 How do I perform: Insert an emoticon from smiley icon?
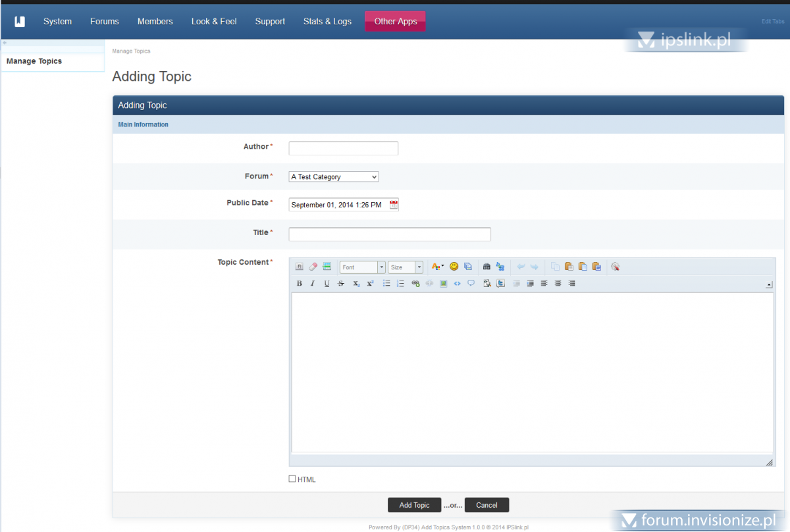point(454,267)
